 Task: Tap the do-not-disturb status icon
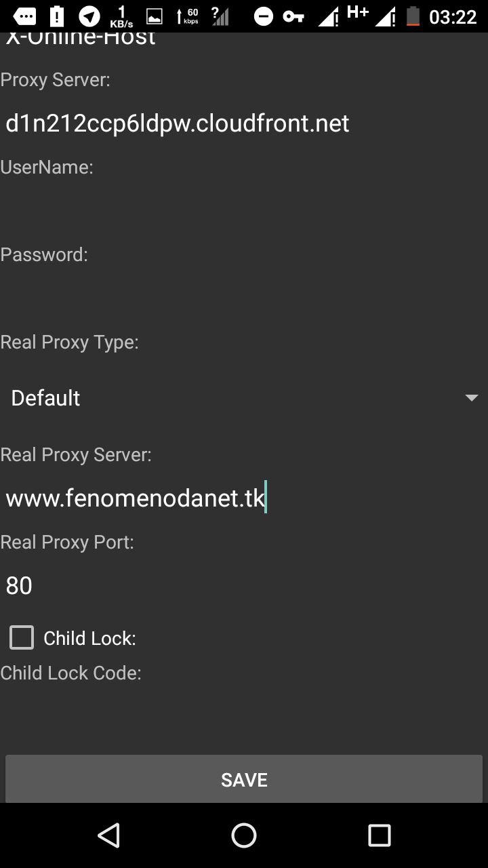pyautogui.click(x=263, y=16)
